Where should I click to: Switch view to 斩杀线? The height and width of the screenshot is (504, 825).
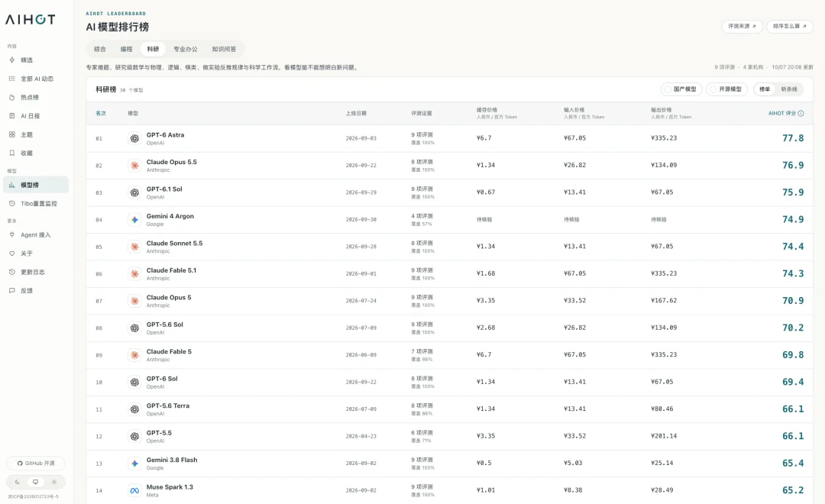(788, 89)
